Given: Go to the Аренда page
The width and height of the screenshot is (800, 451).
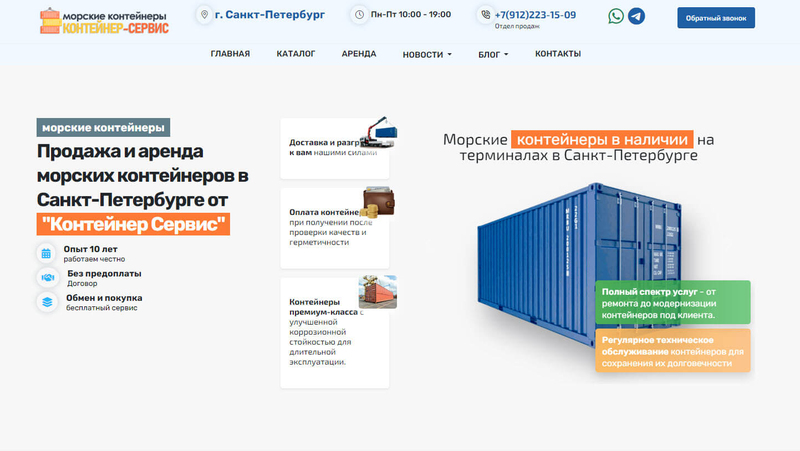Looking at the screenshot, I should pos(359,54).
